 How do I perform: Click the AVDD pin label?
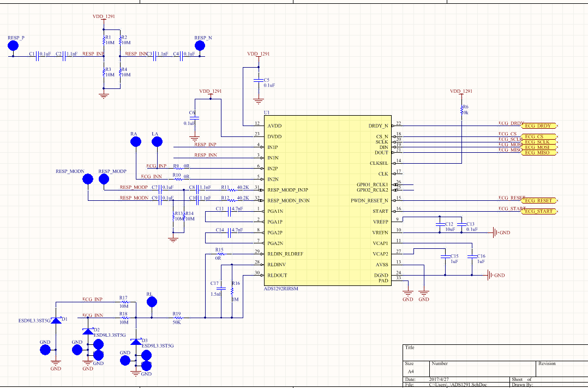[274, 126]
